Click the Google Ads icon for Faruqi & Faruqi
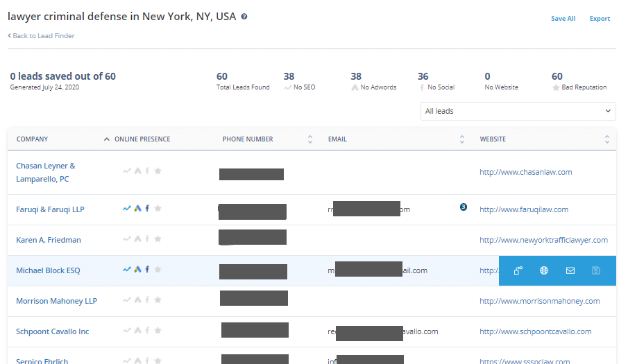The image size is (628, 364). click(137, 209)
